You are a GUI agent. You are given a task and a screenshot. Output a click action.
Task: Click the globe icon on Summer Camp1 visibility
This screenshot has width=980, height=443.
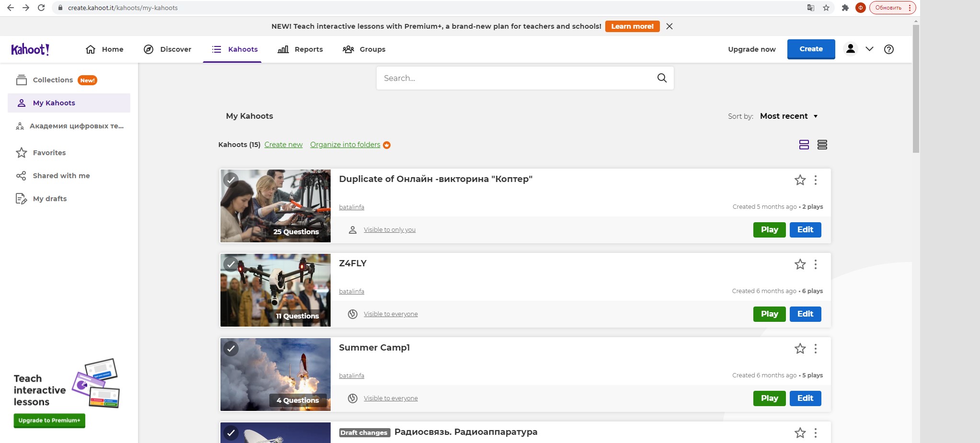(x=353, y=398)
